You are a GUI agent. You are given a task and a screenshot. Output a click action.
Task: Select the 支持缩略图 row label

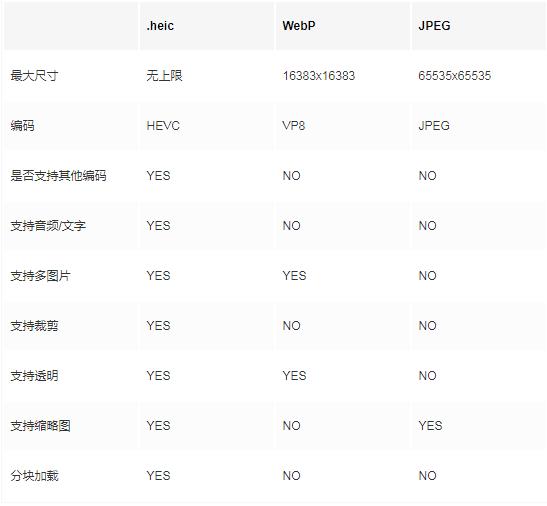click(x=40, y=426)
